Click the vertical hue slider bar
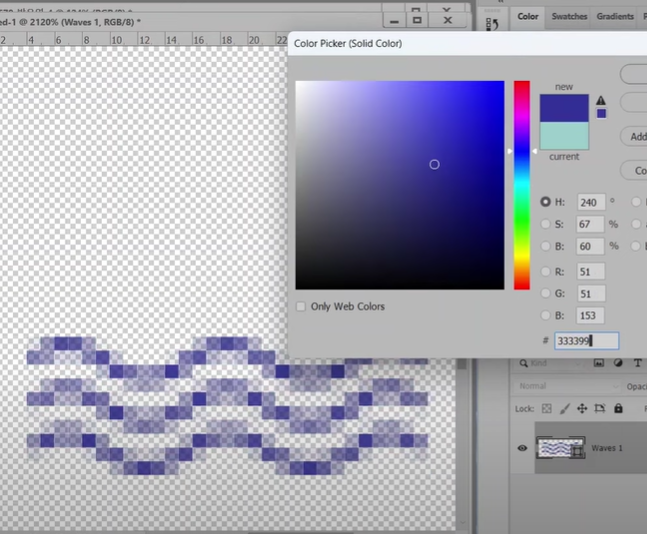This screenshot has height=534, width=647. coord(522,185)
